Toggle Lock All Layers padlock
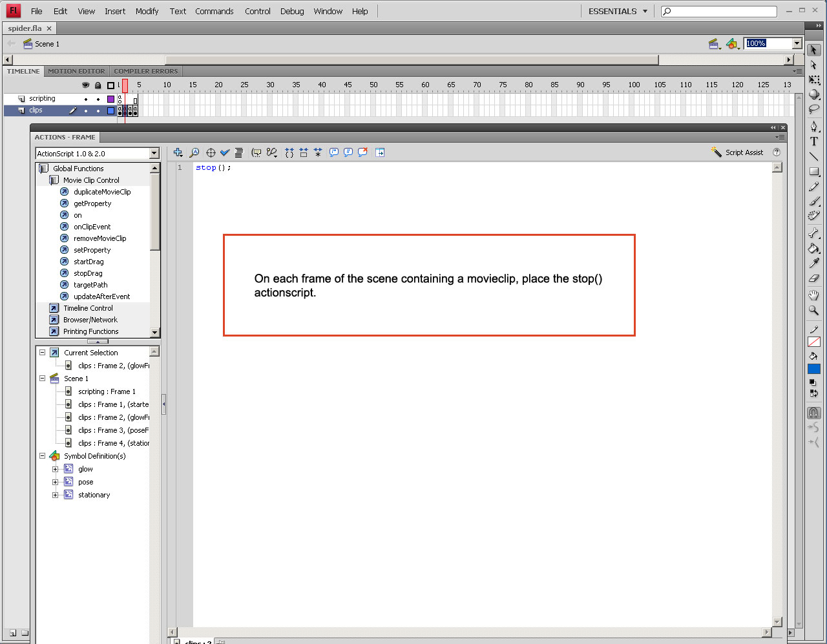This screenshot has width=827, height=644. click(98, 85)
